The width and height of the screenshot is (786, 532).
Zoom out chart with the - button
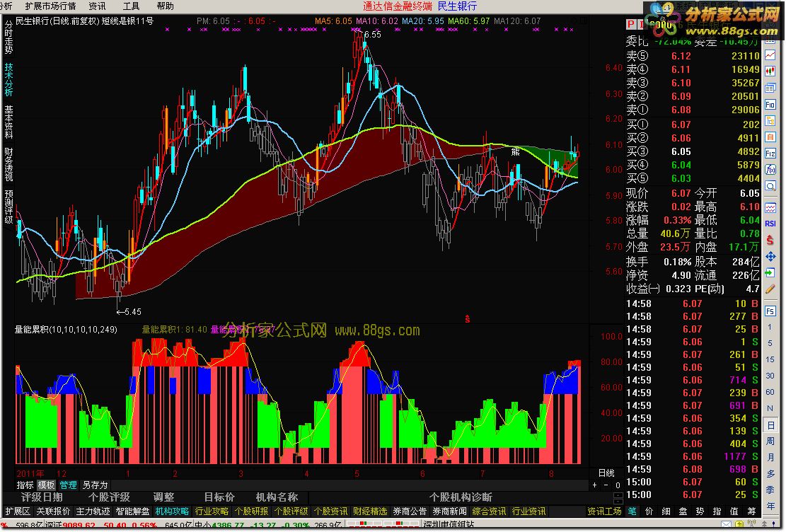pyautogui.click(x=606, y=485)
